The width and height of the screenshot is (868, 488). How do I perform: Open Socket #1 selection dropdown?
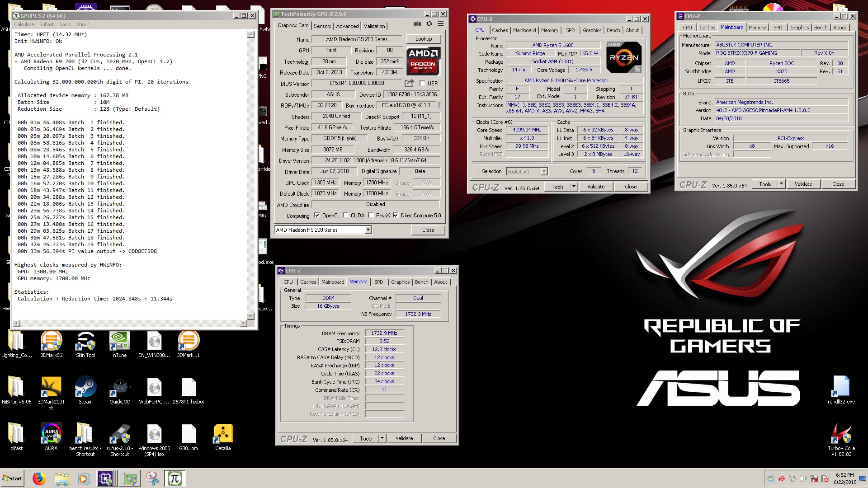[544, 171]
